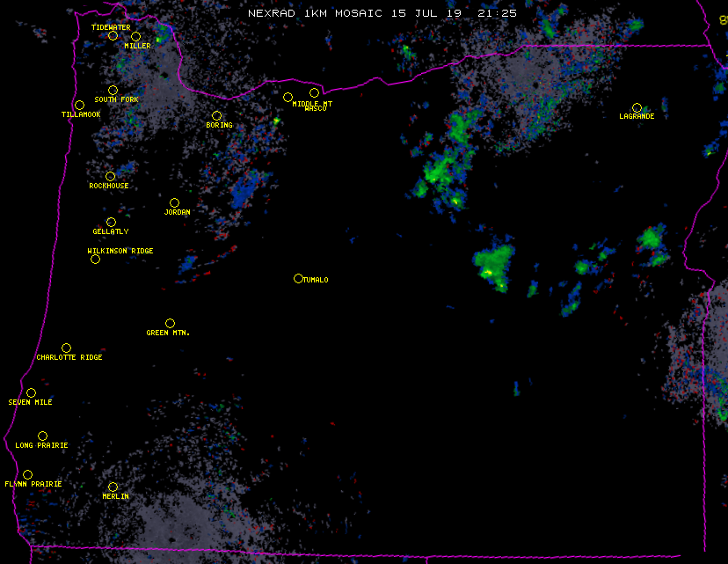This screenshot has height=564, width=728.
Task: Click the Long Prairie station circle
Action: click(42, 436)
